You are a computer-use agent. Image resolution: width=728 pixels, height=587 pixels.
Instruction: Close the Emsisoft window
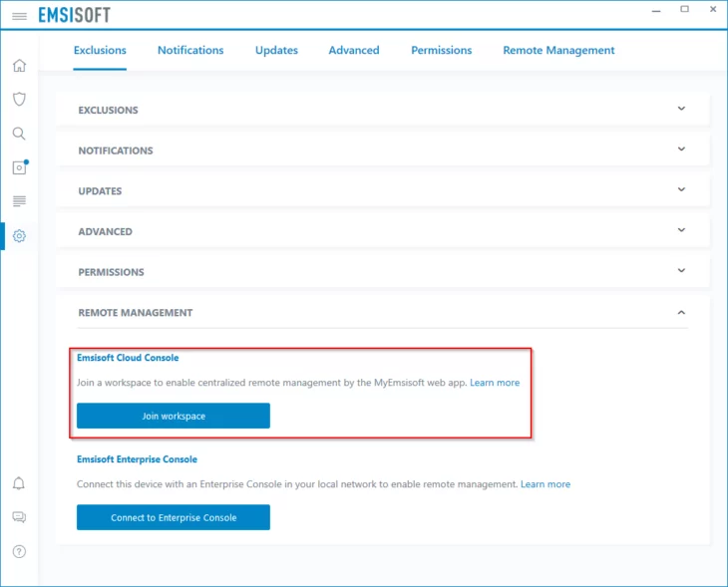pos(713,9)
